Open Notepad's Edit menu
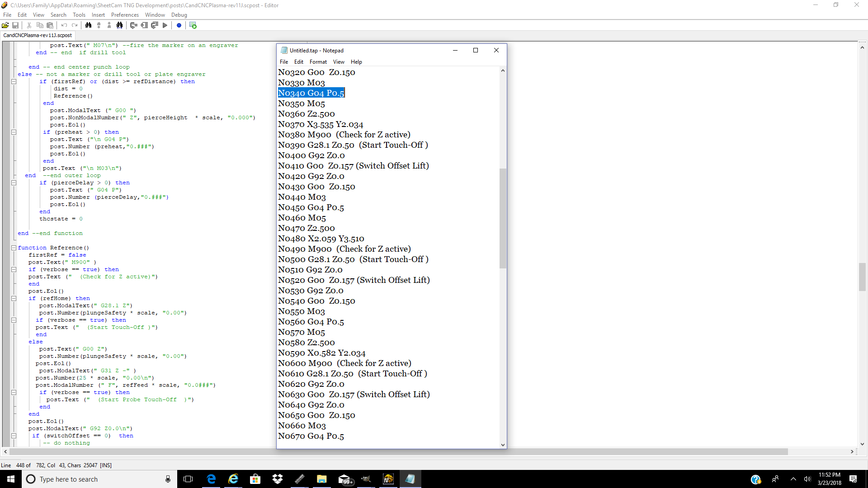The image size is (868, 488). [299, 62]
